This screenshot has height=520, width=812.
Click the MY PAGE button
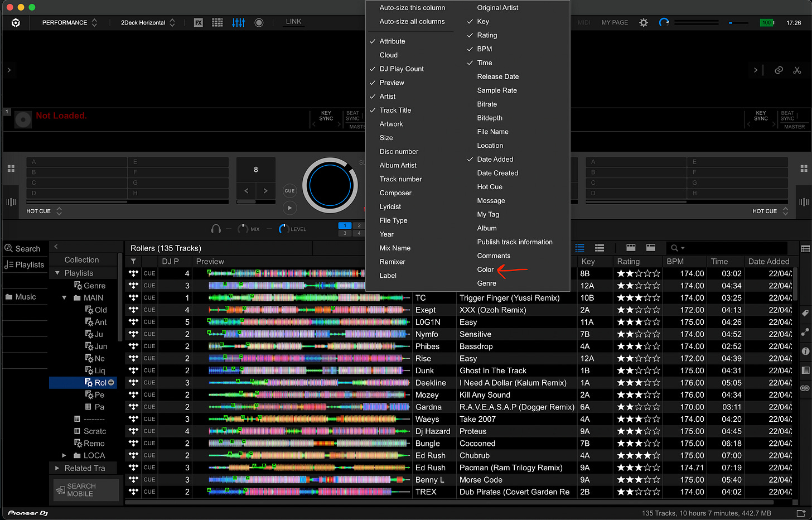(615, 23)
